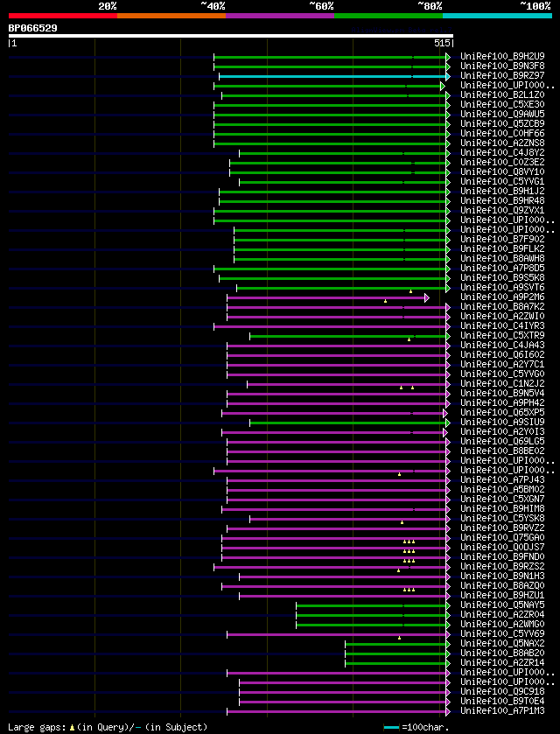Choose the UniRef100_B9FLK2 entry
This screenshot has height=734, width=560.
coord(502,249)
